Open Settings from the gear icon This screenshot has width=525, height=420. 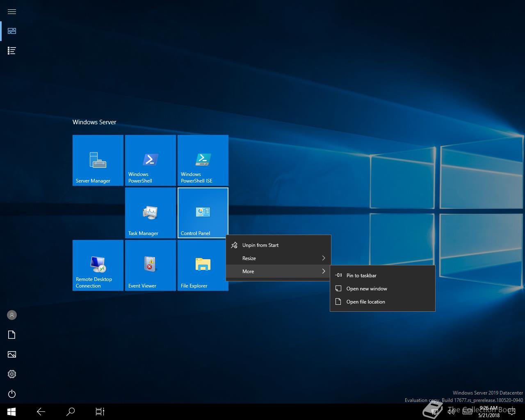(x=12, y=374)
